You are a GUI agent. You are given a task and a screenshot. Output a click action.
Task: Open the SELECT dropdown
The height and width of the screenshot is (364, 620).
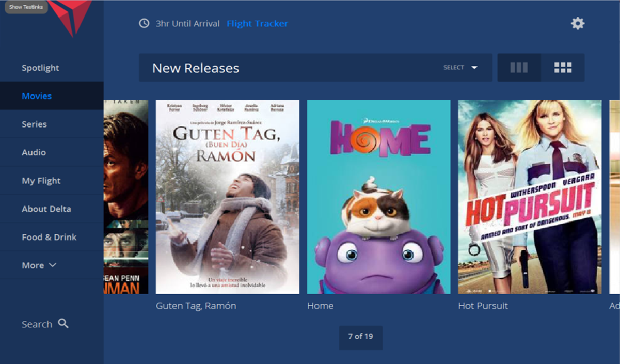[460, 68]
